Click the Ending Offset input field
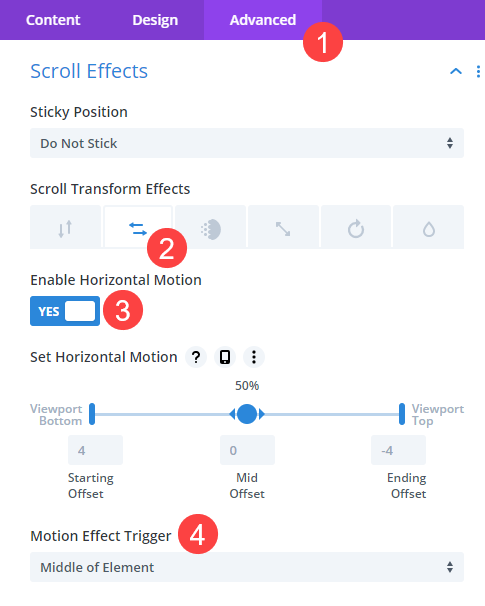Screen dimensions: 485x606 tap(398, 450)
